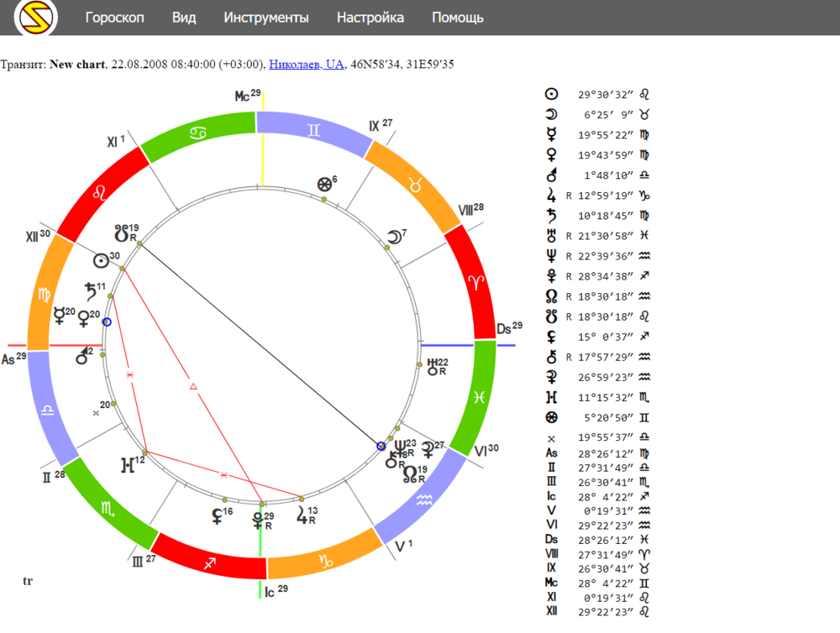Viewport: 840px width, 633px height.
Task: Follow the Николаев, UA location link
Action: [x=307, y=65]
